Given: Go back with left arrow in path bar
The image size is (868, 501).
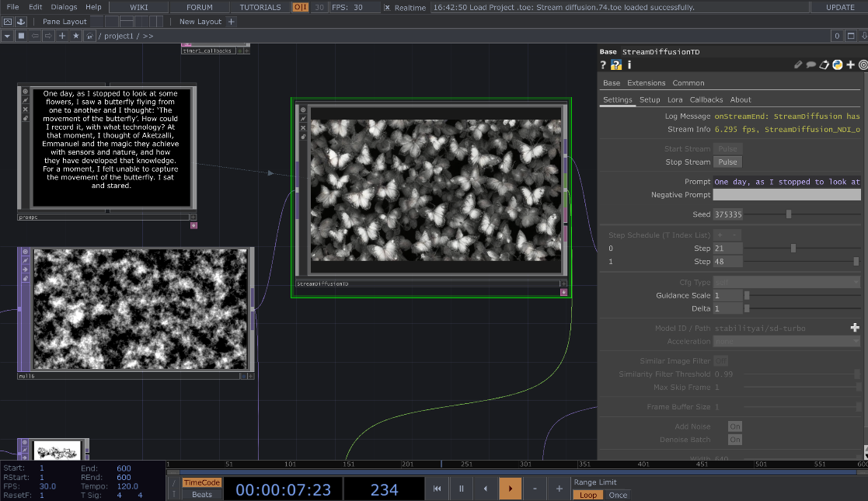Looking at the screenshot, I should 35,36.
